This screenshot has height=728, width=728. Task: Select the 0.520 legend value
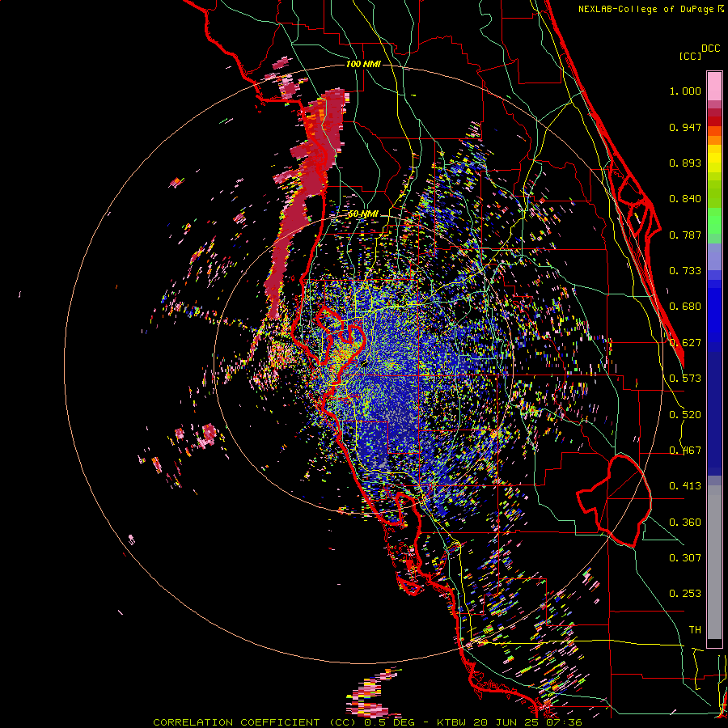coord(685,415)
